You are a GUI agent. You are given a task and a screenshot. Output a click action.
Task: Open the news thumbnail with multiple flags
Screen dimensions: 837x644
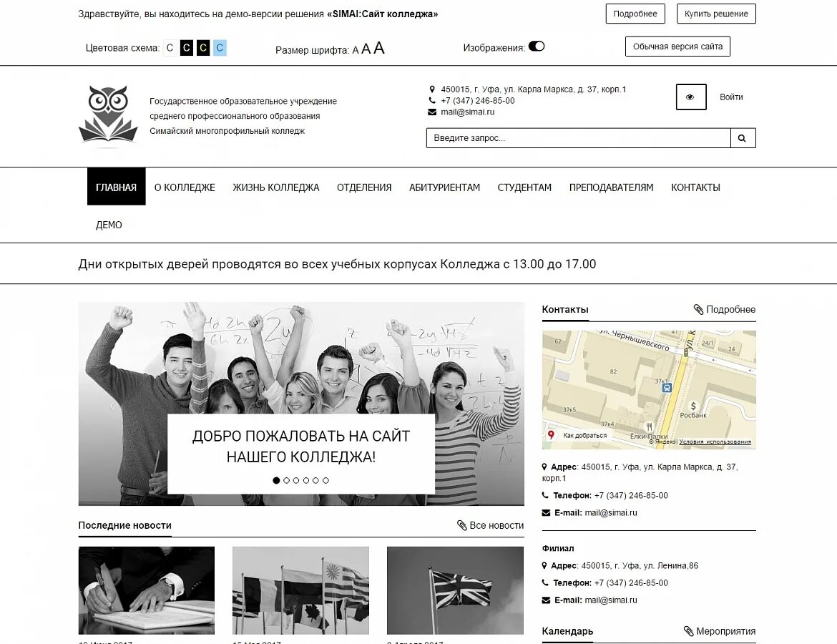click(300, 590)
